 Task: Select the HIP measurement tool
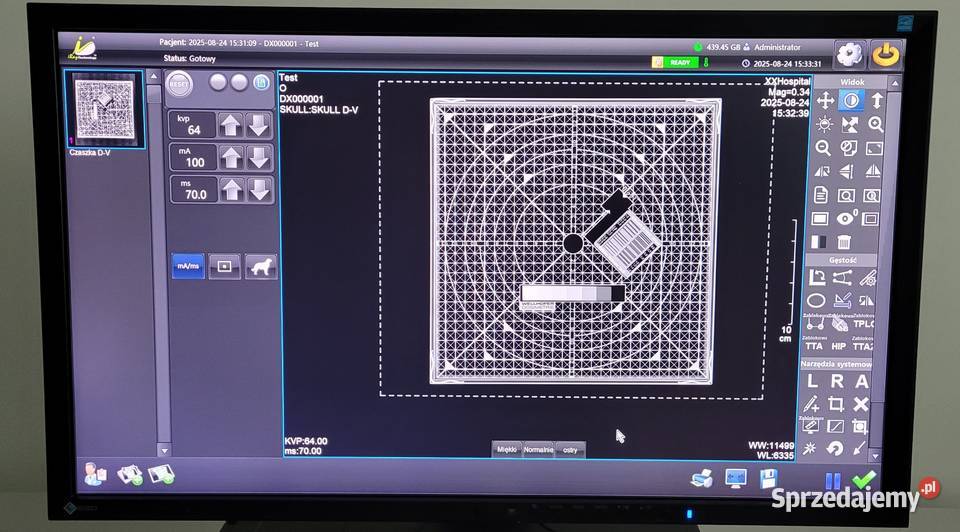click(x=838, y=347)
